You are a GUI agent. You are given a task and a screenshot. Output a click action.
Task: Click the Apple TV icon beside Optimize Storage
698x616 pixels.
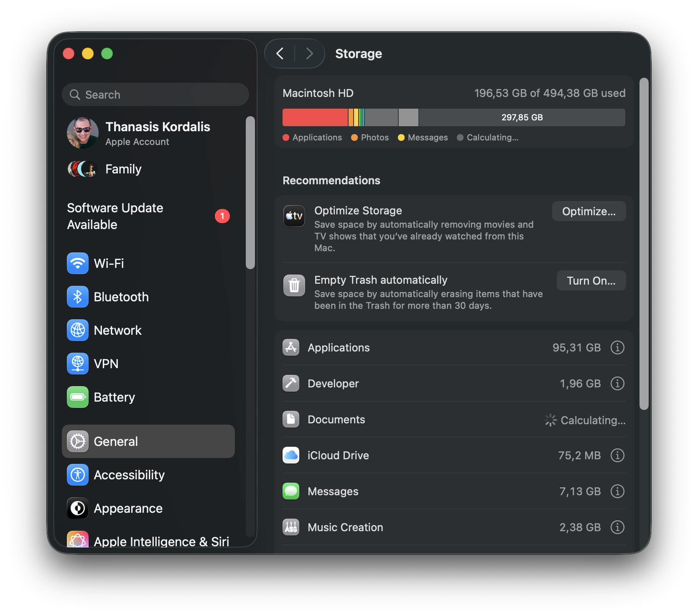294,216
